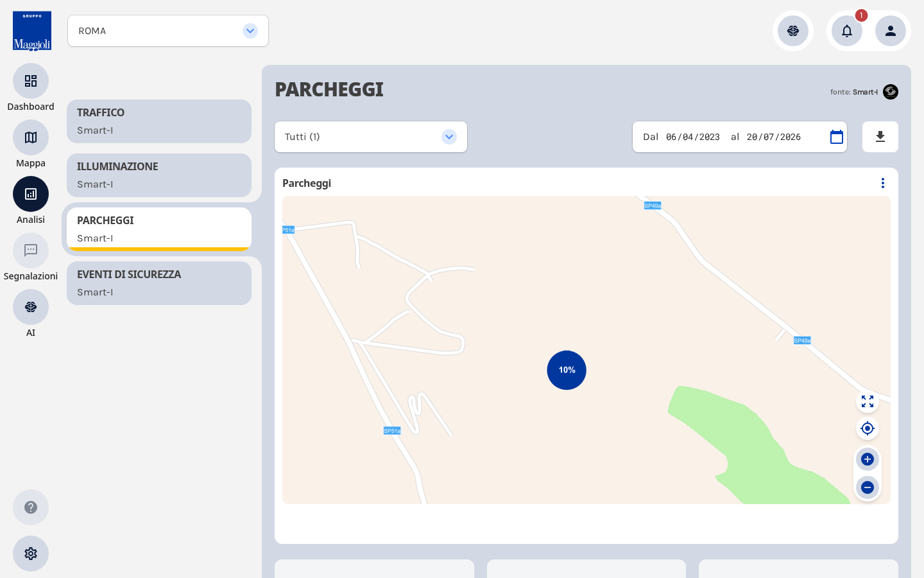Click the notification badge showing 1

[861, 15]
